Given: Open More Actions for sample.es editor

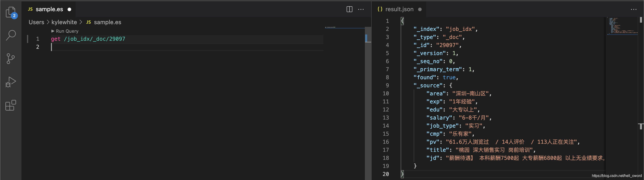Looking at the screenshot, I should coord(361,9).
